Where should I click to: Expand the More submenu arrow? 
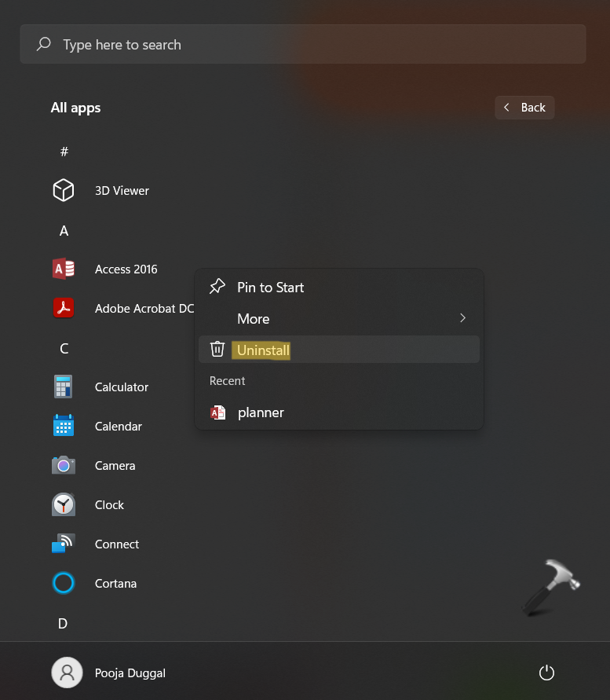tap(462, 318)
